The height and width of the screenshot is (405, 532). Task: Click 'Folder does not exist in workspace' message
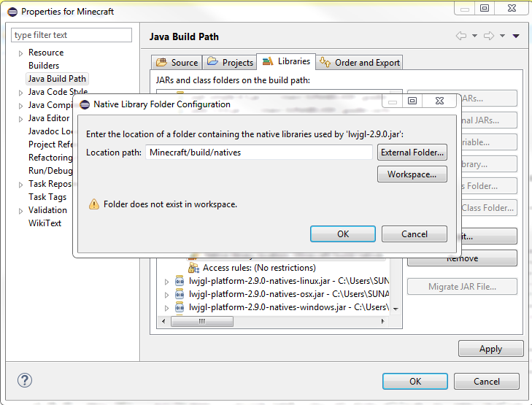tap(170, 204)
